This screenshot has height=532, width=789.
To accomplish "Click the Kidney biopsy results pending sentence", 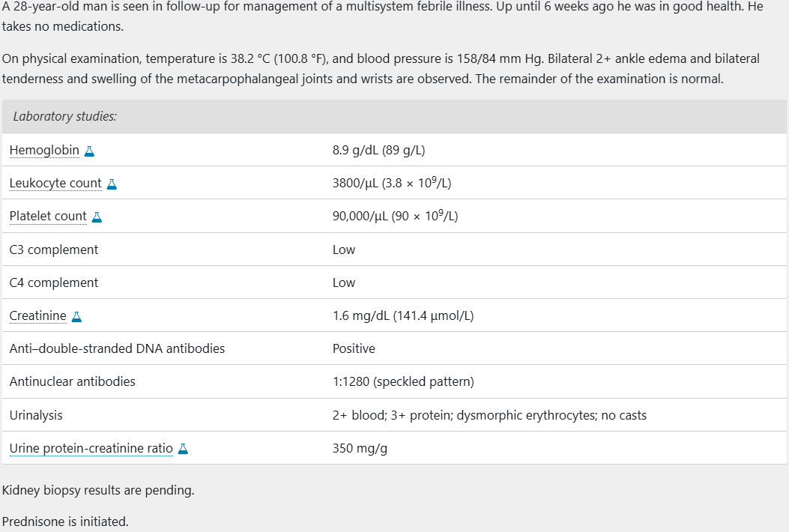I will (98, 490).
